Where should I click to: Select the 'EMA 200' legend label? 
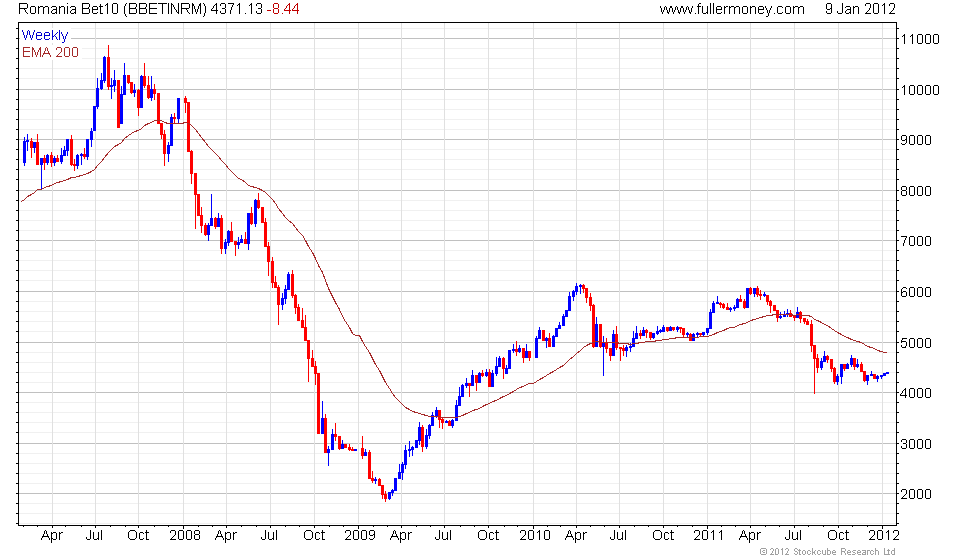50,52
